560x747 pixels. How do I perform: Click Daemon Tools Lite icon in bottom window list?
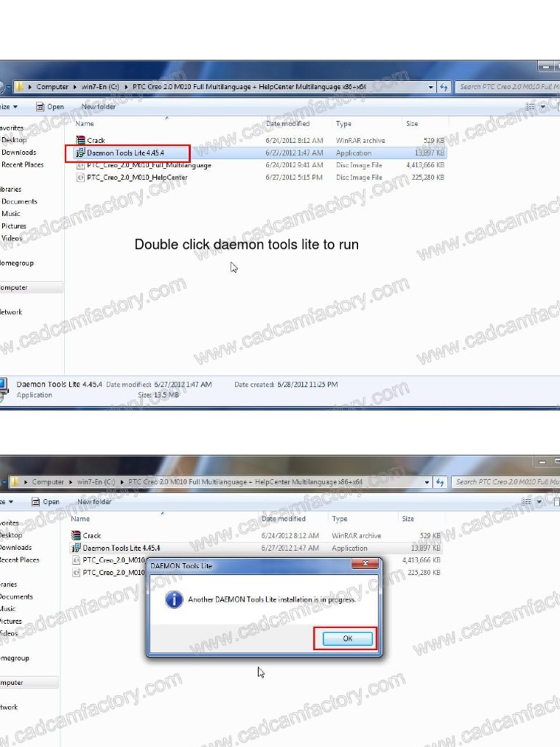(x=76, y=548)
